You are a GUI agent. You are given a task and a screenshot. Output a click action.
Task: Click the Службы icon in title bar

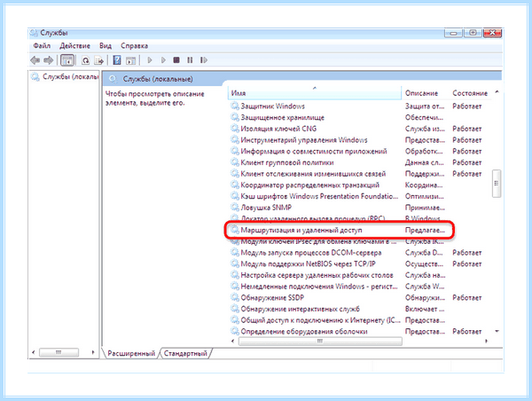click(34, 33)
